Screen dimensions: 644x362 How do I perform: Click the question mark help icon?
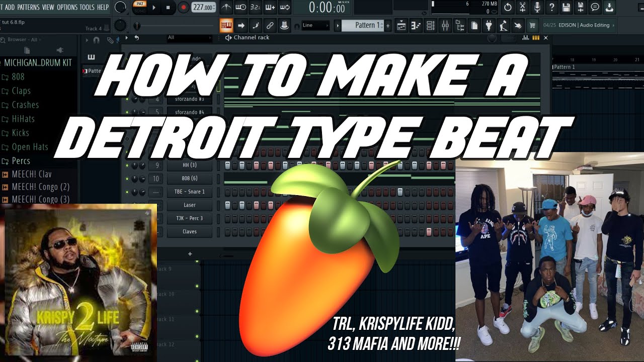click(x=552, y=7)
